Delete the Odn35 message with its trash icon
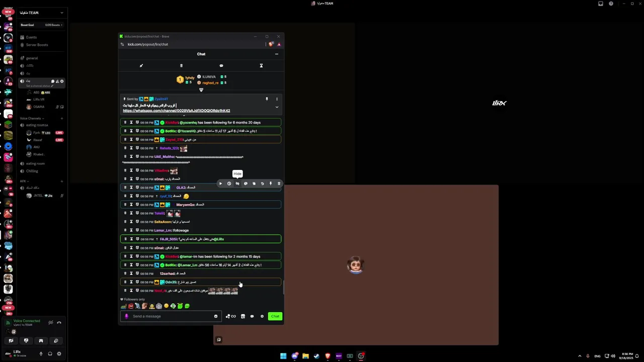 click(125, 282)
